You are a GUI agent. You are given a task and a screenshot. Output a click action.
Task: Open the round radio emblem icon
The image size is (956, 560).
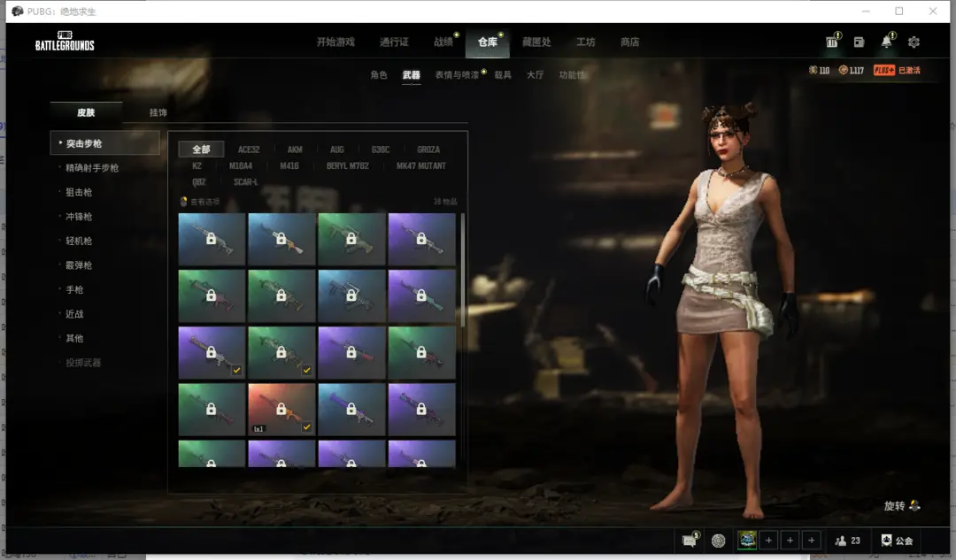[x=718, y=541]
